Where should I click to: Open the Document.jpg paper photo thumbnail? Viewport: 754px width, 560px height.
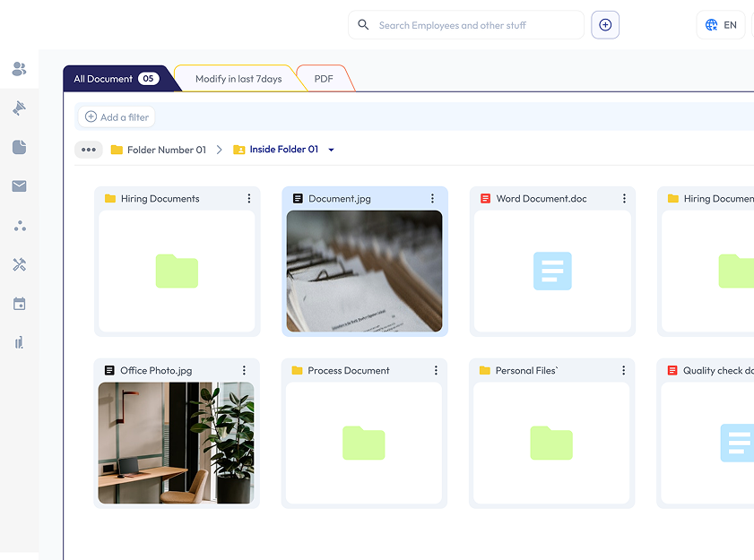pos(365,271)
